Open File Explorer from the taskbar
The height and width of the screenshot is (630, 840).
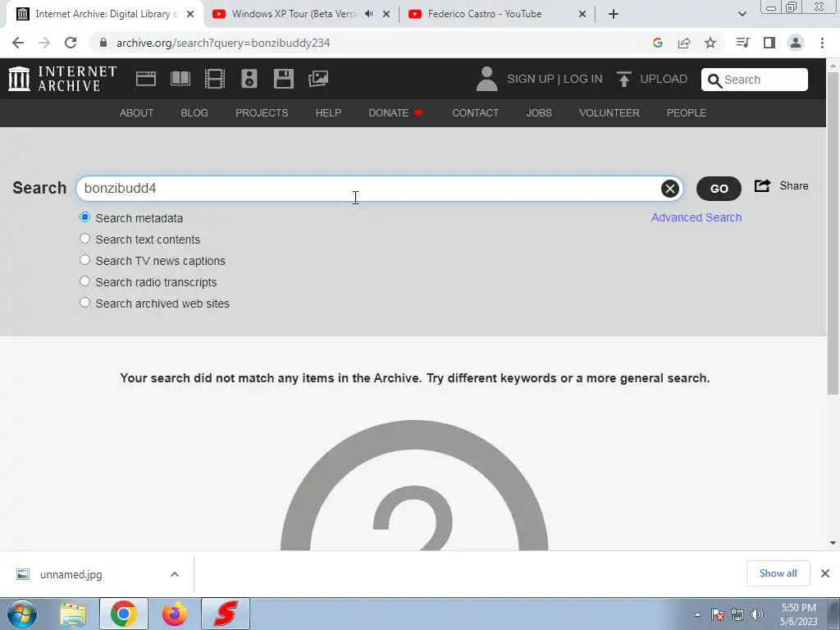73,614
